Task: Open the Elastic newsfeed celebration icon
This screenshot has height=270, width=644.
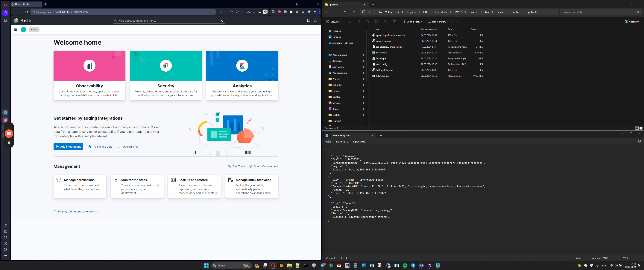Action: 316,21
